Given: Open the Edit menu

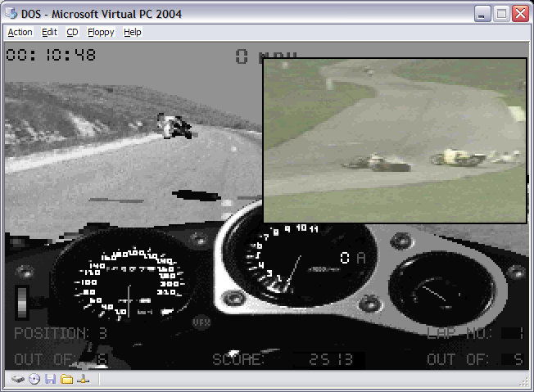Looking at the screenshot, I should tap(49, 33).
